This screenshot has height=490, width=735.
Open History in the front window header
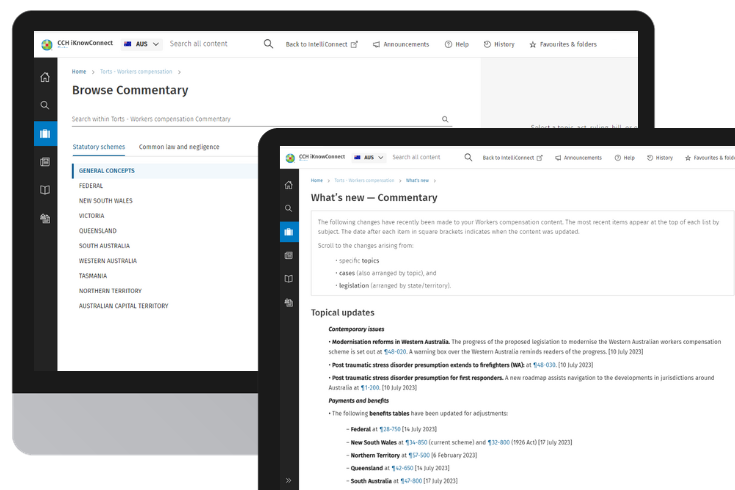[x=659, y=157]
